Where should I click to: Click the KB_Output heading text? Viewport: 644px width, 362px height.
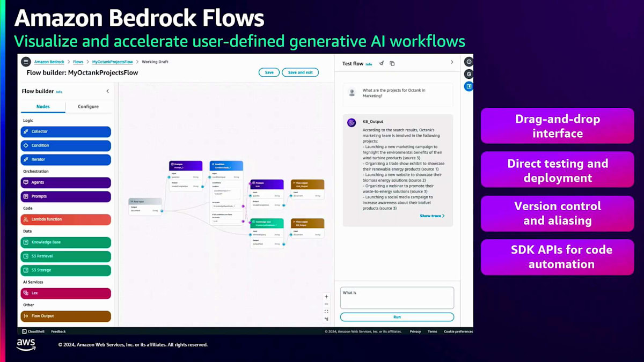coord(373,122)
